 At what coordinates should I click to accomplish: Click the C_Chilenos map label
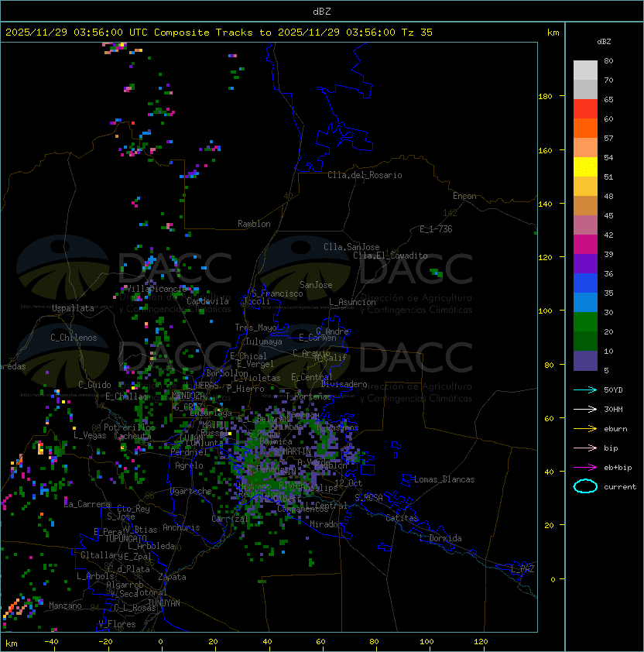74,338
